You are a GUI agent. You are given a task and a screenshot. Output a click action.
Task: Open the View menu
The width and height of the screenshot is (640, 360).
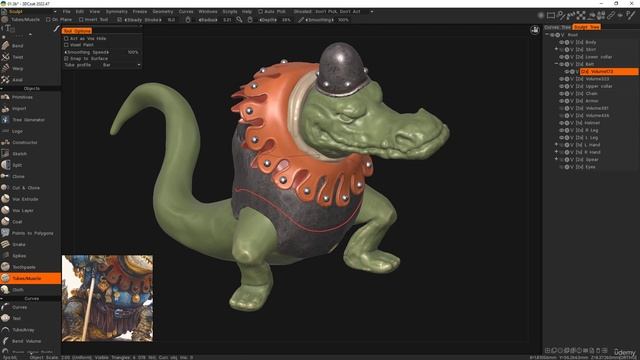95,12
